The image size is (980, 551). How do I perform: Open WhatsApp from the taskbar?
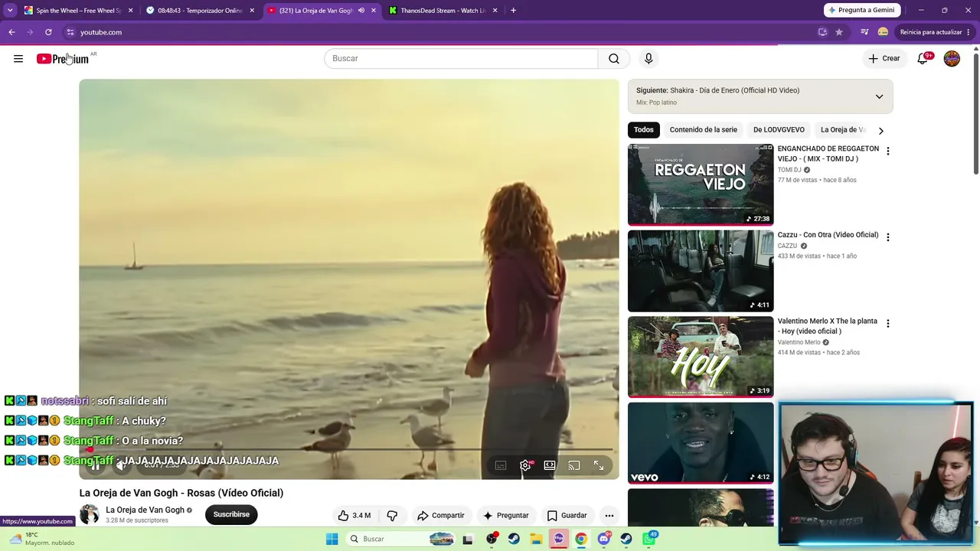point(649,539)
